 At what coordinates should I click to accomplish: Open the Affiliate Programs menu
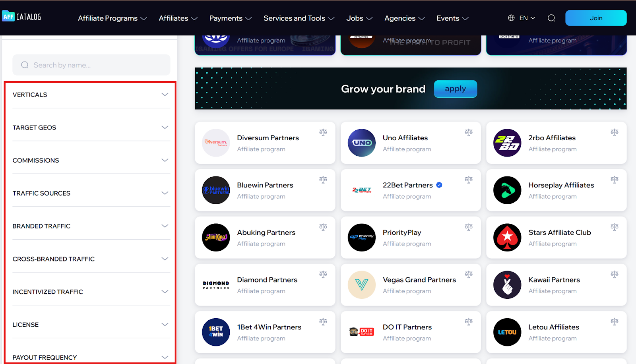[112, 18]
